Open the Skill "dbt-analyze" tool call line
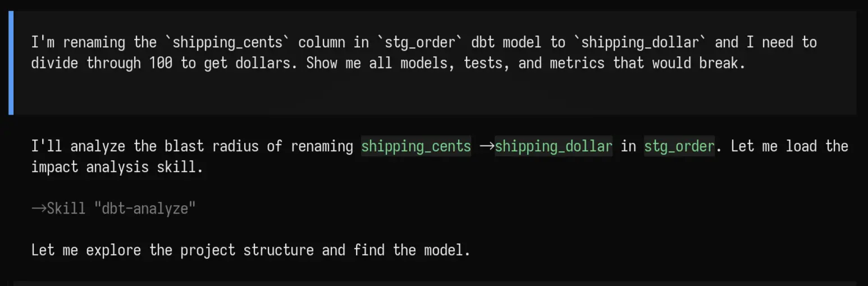The image size is (868, 286). (113, 208)
